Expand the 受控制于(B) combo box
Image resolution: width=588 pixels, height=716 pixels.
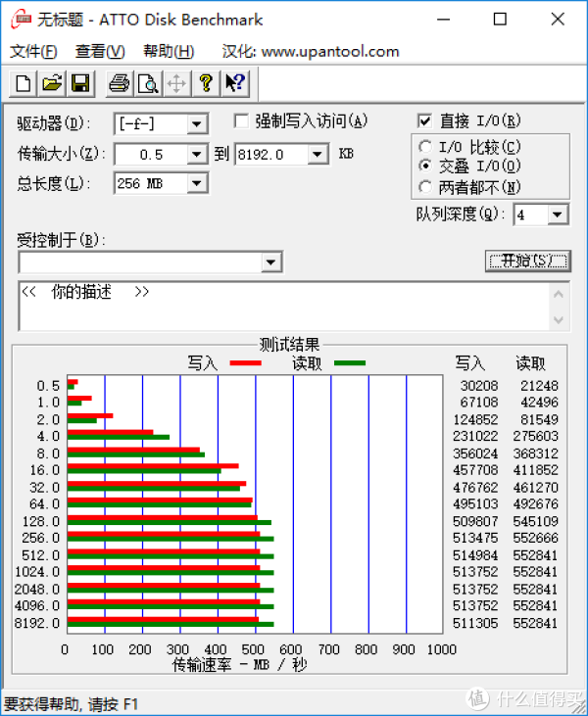pyautogui.click(x=270, y=263)
